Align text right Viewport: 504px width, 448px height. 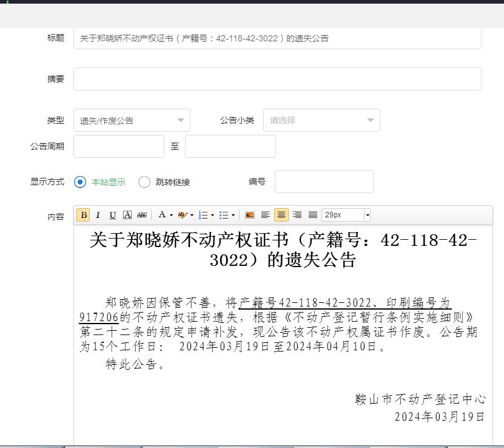pos(297,215)
